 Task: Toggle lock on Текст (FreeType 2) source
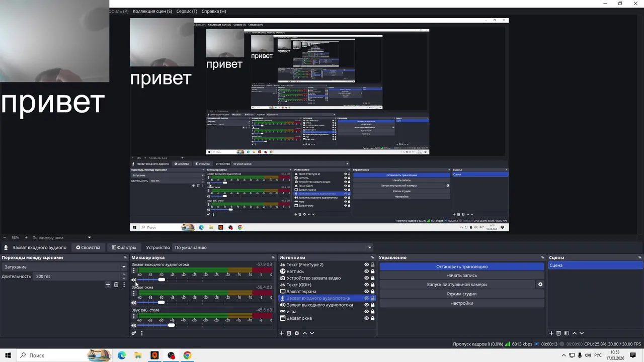372,264
